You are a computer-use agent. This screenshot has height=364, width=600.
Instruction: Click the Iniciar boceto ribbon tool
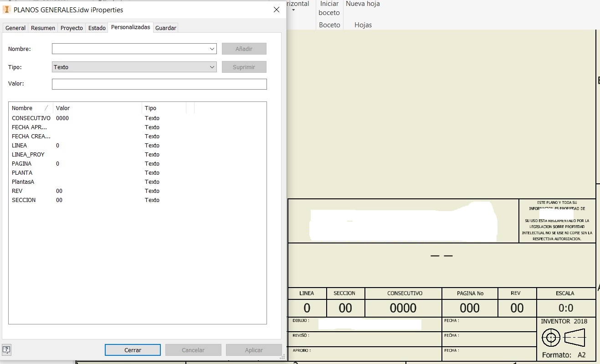pyautogui.click(x=328, y=9)
